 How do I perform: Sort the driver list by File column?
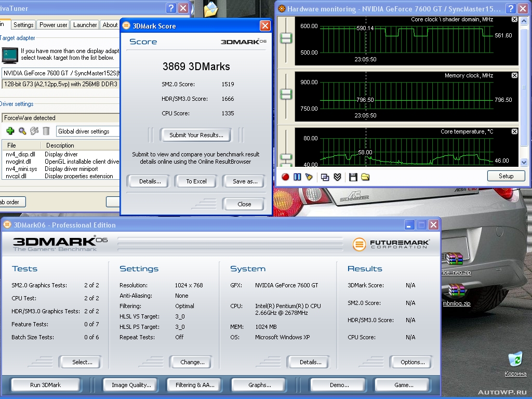22,145
